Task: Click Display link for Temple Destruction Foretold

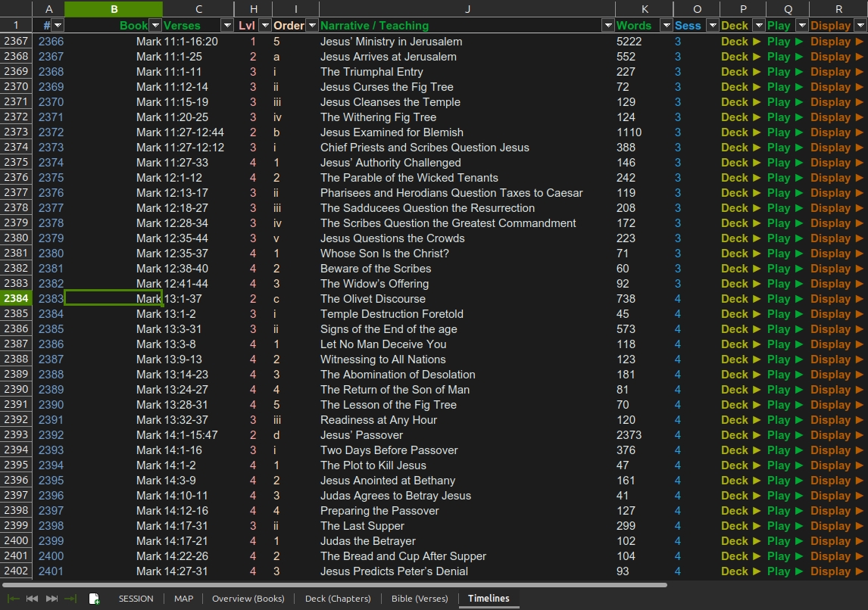Action: point(836,314)
